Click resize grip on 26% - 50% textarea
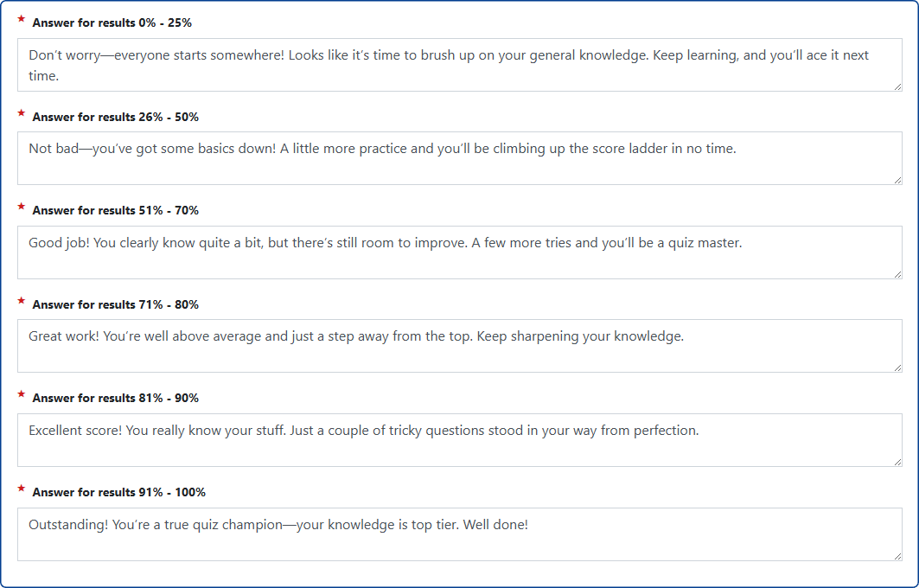Image resolution: width=919 pixels, height=588 pixels. 897,180
